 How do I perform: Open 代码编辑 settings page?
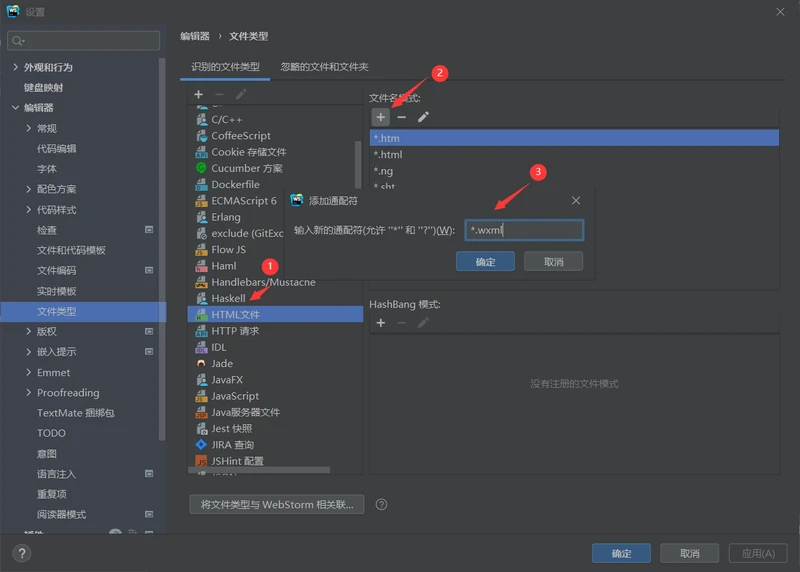57,148
